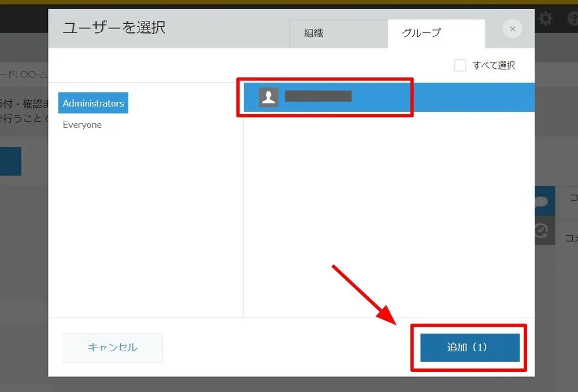Click the キャンセル button
This screenshot has height=392, width=578.
(112, 347)
